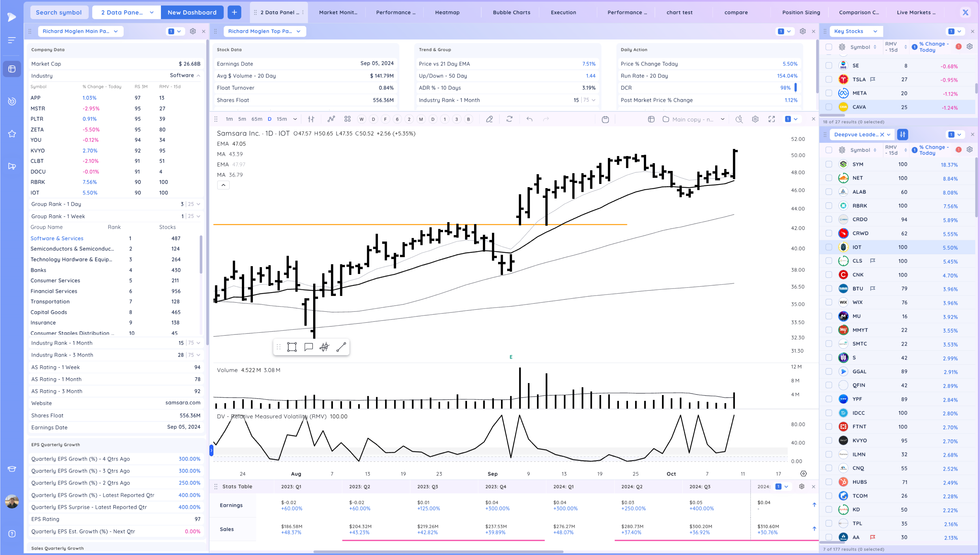
Task: Open the Bubble Charts tab
Action: tap(511, 12)
